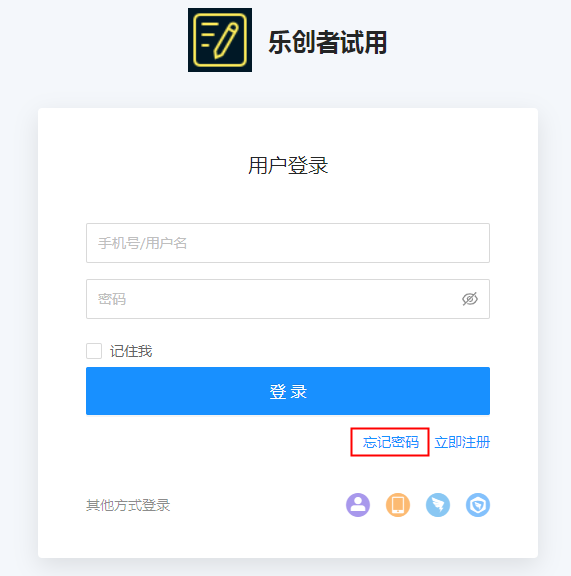The image size is (571, 576).
Task: Tick the 记住我 checkbox
Action: (x=94, y=351)
